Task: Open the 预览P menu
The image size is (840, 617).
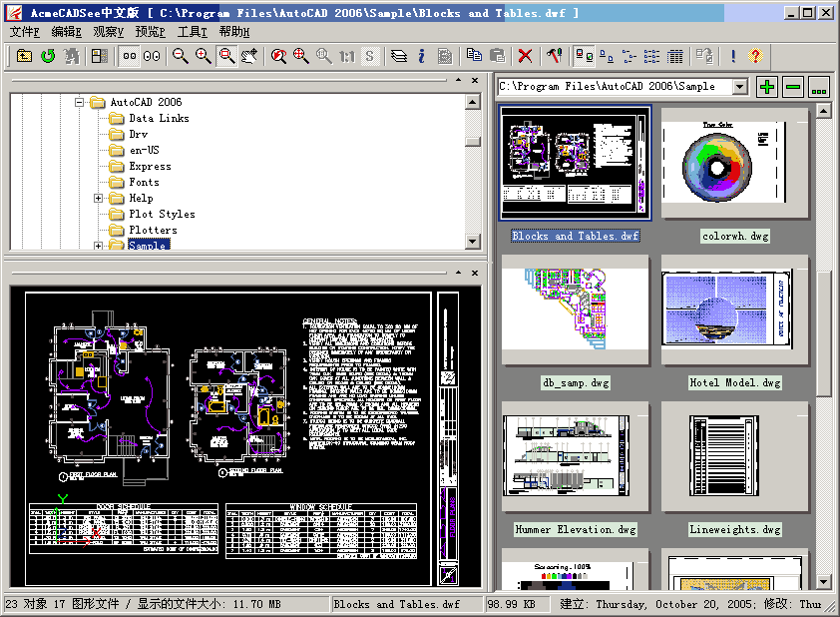Action: [x=150, y=32]
